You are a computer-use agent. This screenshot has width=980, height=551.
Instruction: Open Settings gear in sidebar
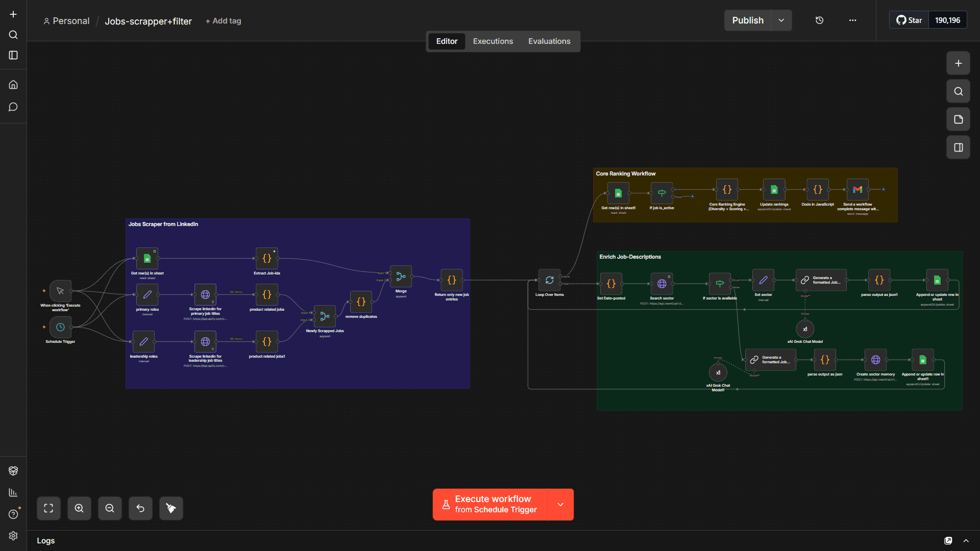tap(13, 536)
